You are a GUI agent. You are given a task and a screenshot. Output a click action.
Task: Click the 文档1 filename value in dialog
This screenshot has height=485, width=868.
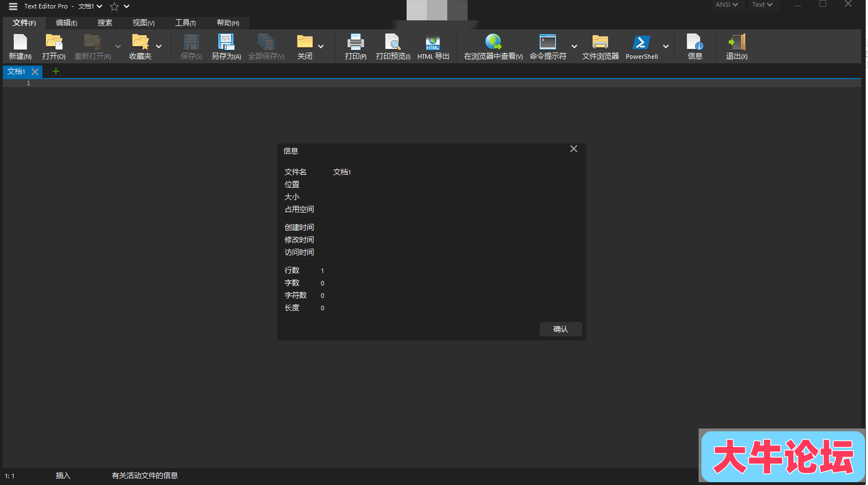coord(342,172)
